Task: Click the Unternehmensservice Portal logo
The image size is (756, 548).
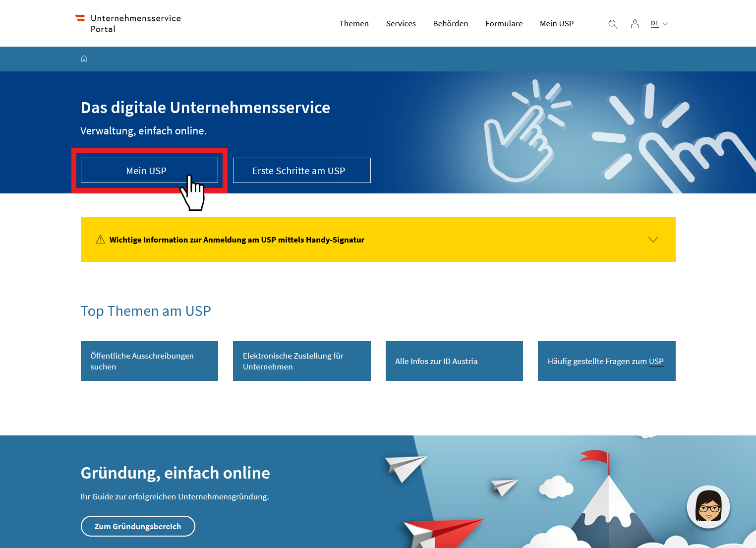Action: [128, 23]
